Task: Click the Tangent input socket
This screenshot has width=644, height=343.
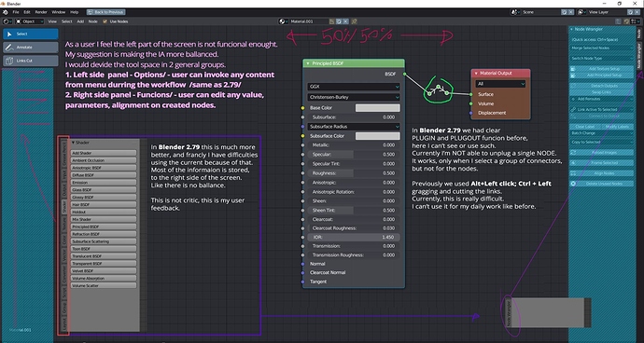Action: [x=302, y=281]
